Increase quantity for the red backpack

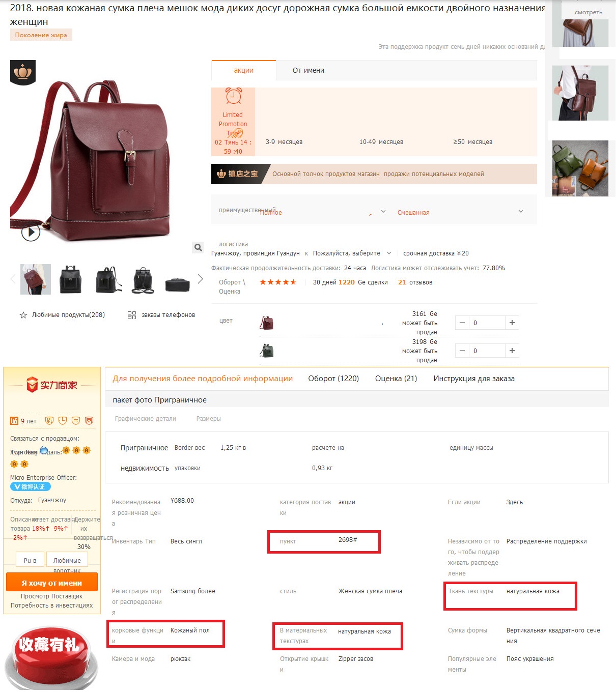[512, 323]
